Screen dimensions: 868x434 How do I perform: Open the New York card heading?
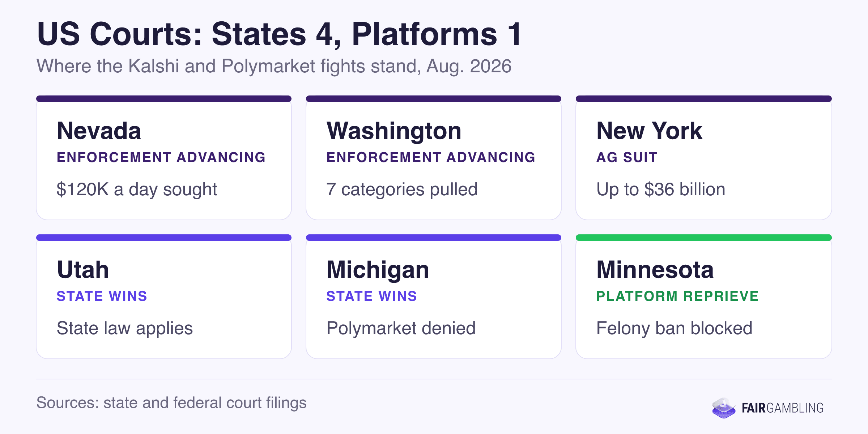point(649,131)
